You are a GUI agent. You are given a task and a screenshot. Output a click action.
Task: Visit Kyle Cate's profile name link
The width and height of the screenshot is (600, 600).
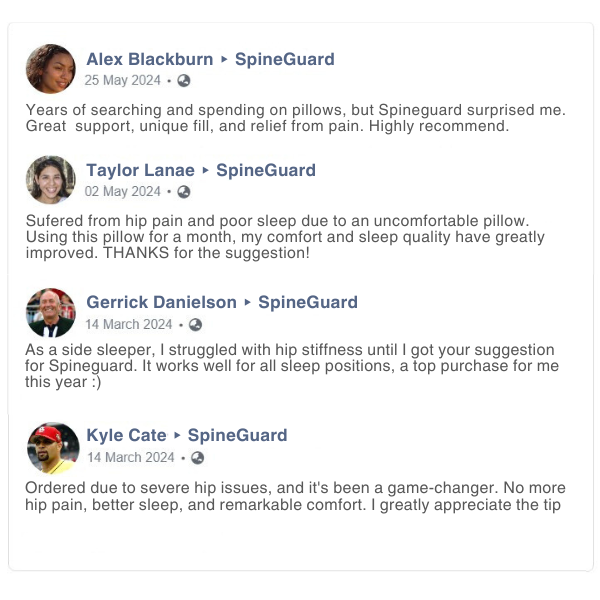coord(126,435)
